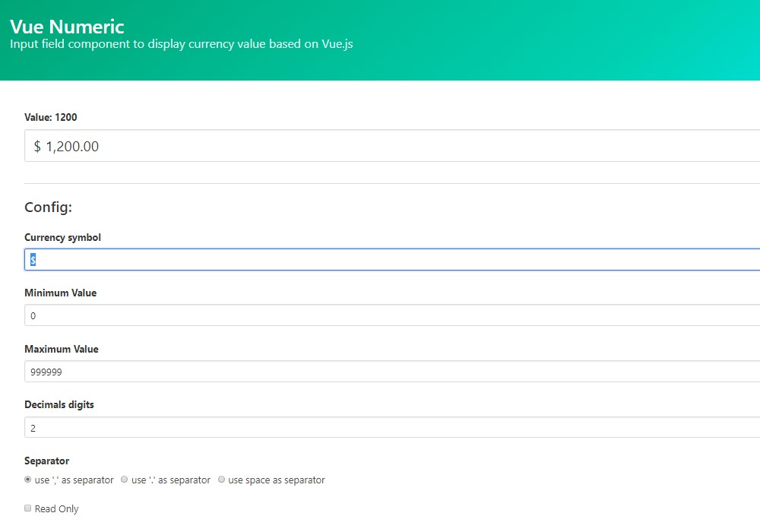760x532 pixels.
Task: Click the 'Maximum Value' label
Action: pos(62,349)
